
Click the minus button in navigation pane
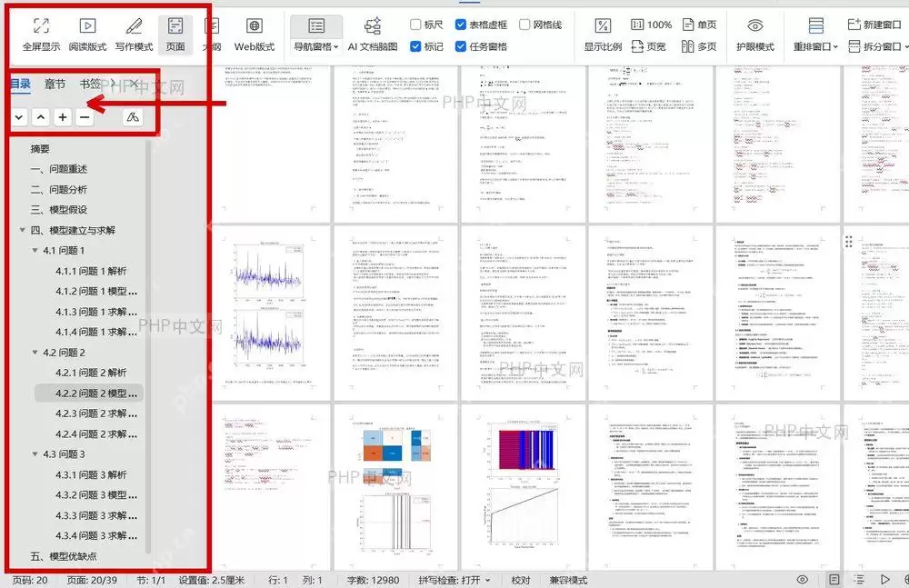(85, 117)
